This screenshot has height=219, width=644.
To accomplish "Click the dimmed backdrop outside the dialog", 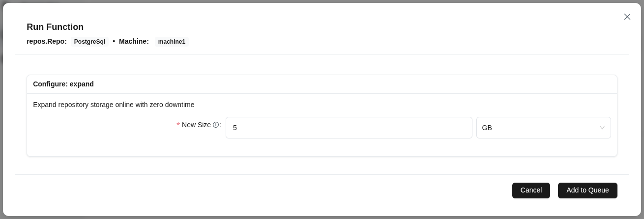I will [x=1, y=98].
